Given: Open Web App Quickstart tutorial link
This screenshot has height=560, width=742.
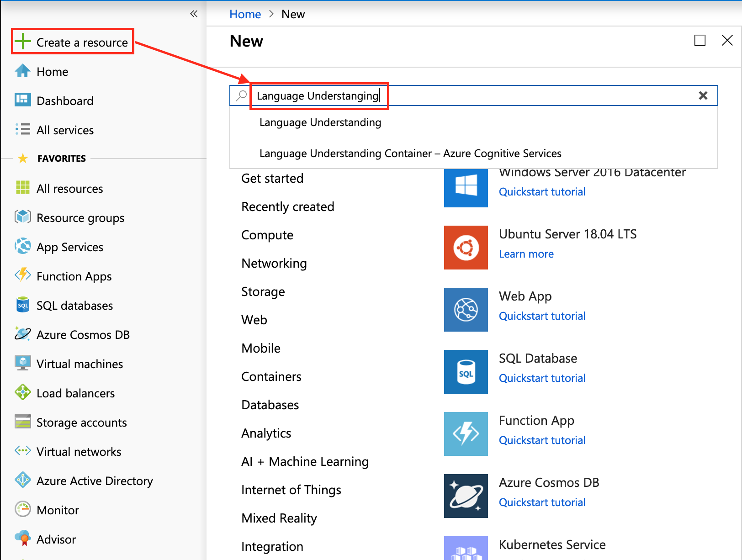Looking at the screenshot, I should [x=542, y=316].
